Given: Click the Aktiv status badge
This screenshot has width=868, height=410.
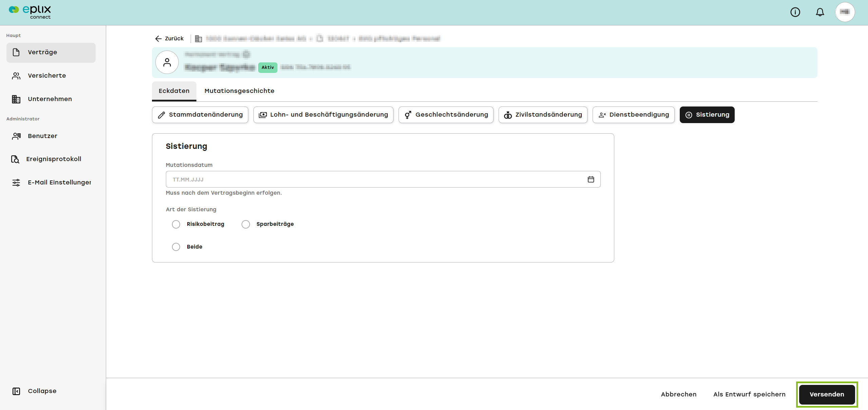Looking at the screenshot, I should coord(268,67).
